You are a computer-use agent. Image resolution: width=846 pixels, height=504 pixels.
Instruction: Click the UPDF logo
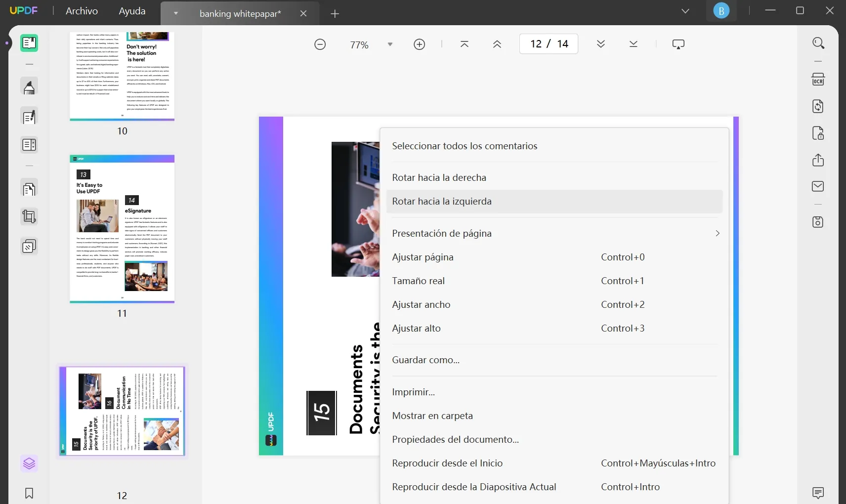(x=24, y=10)
